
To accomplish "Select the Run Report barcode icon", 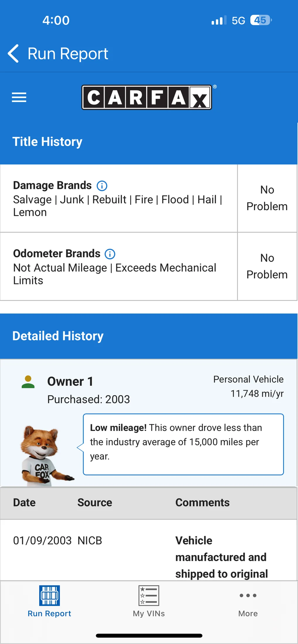I will [x=50, y=595].
